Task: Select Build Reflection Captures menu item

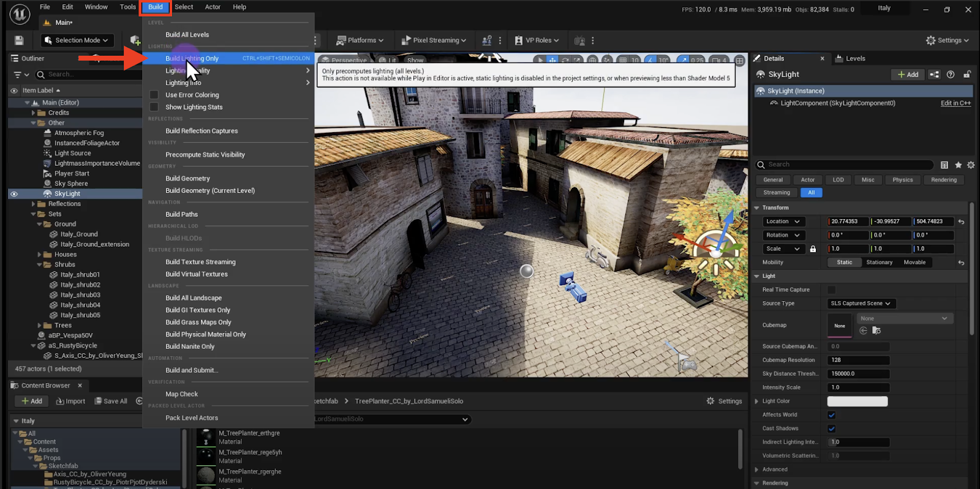Action: [x=202, y=131]
